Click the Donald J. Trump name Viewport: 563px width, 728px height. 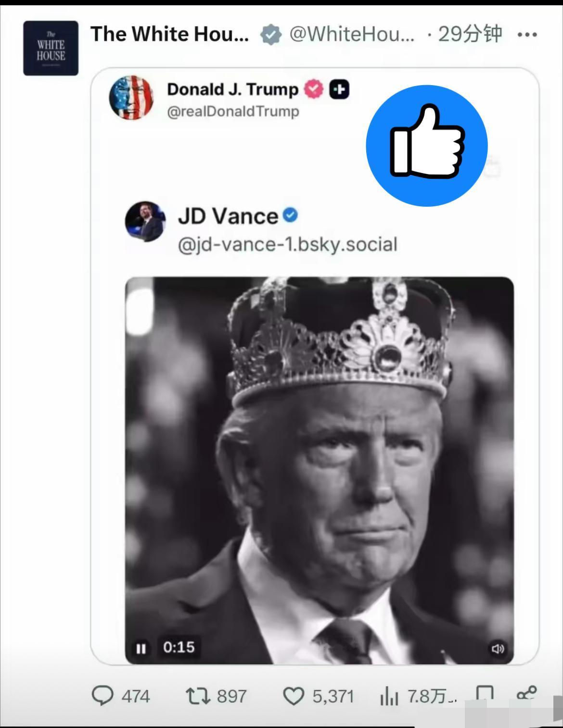coord(232,89)
